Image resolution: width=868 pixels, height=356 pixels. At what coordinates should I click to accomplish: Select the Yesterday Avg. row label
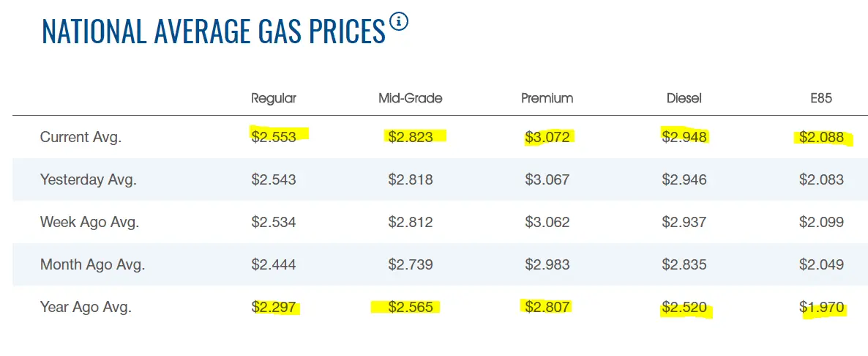click(x=89, y=179)
